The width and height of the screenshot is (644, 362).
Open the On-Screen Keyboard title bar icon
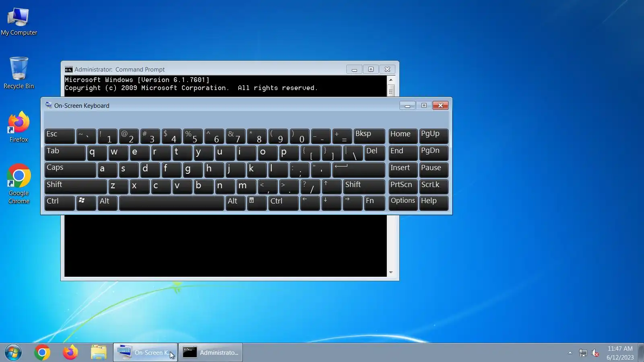(x=48, y=105)
